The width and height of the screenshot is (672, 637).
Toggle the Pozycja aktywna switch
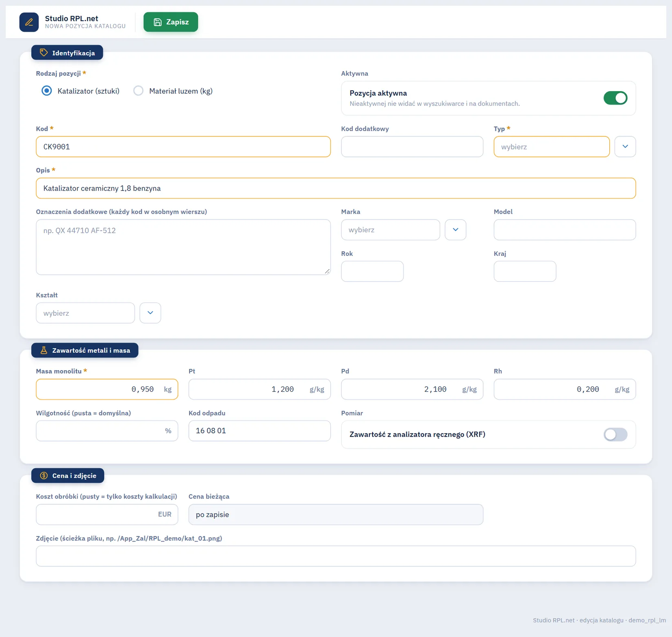615,98
